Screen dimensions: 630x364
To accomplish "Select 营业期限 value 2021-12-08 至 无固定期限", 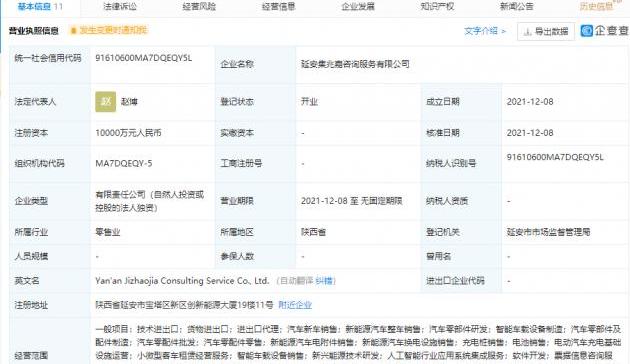I will pos(352,201).
